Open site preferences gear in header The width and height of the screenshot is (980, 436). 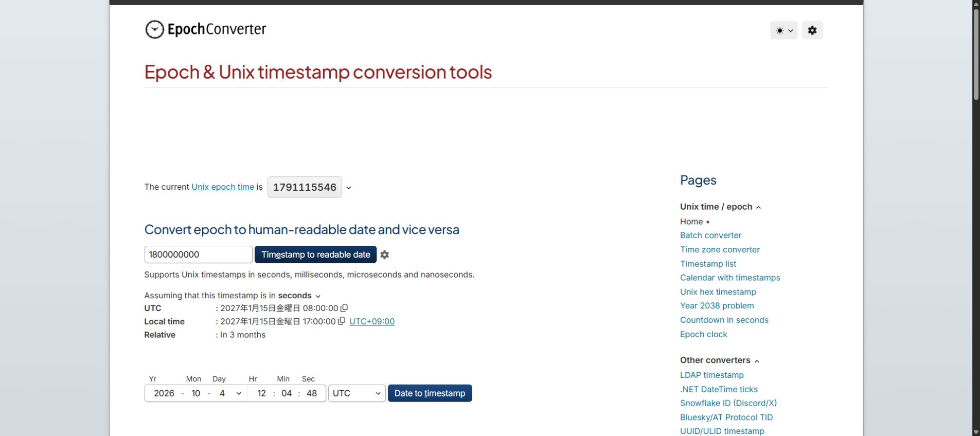(812, 30)
